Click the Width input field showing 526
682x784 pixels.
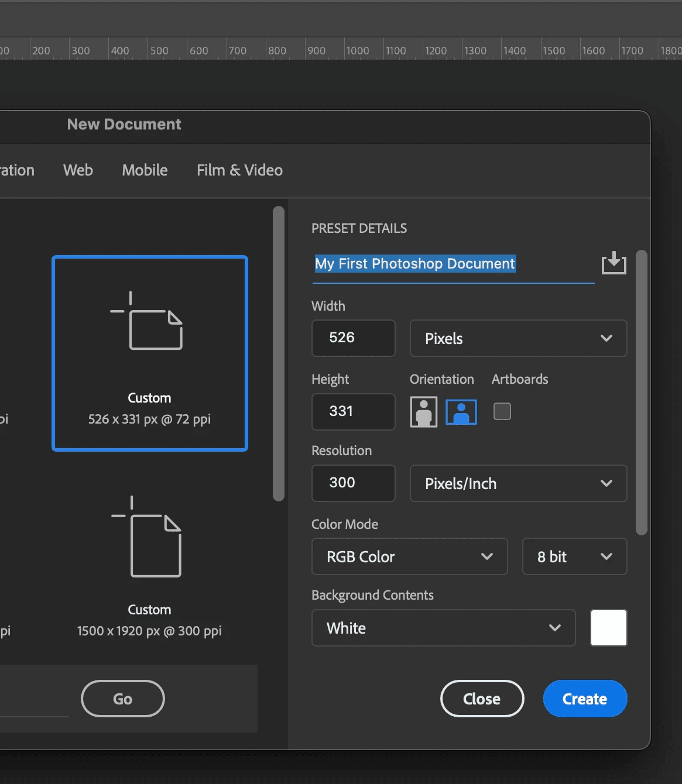pos(353,338)
